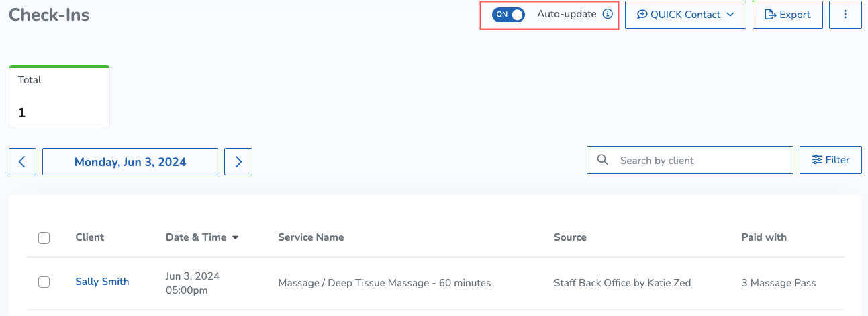Click the Paid with column header
This screenshot has height=316, width=868.
764,237
